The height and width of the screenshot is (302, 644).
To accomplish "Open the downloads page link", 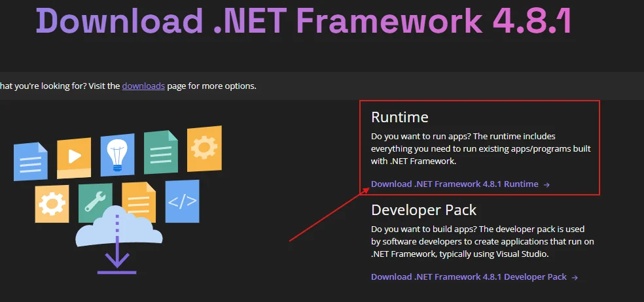I will [x=143, y=86].
